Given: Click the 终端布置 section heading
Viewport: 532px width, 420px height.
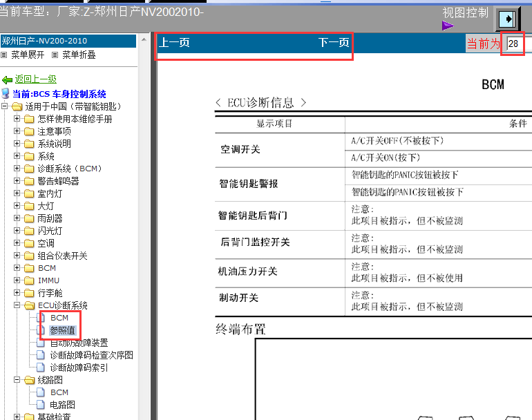Looking at the screenshot, I should [x=241, y=329].
